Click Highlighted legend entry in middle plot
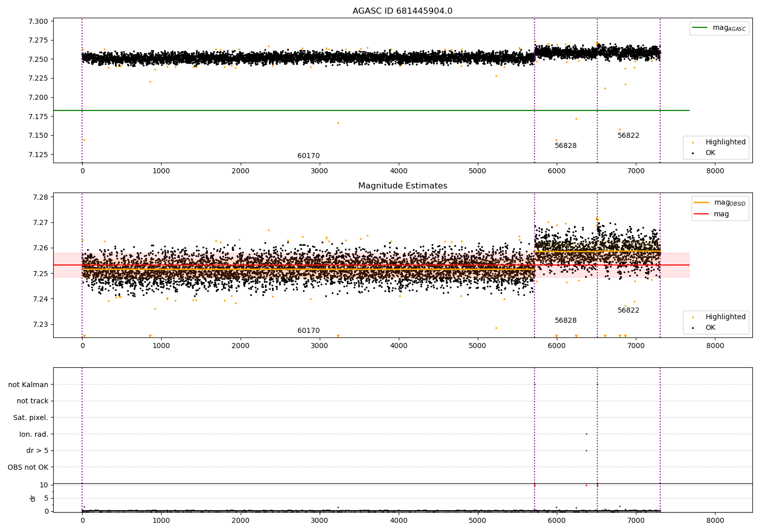Viewport: 760px width, 532px height. coord(725,317)
